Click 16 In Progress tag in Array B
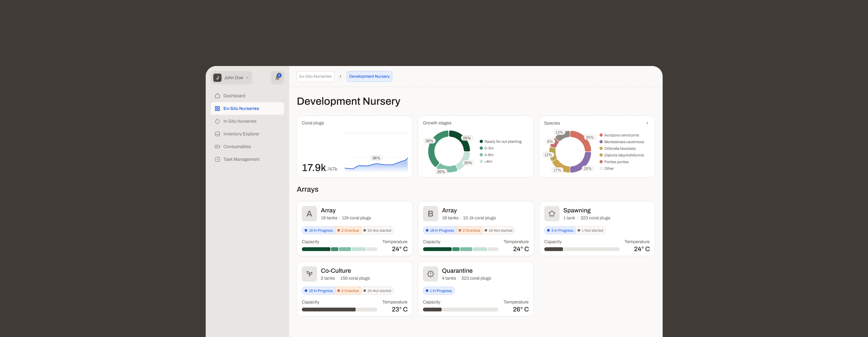This screenshot has height=337, width=868. tap(439, 230)
